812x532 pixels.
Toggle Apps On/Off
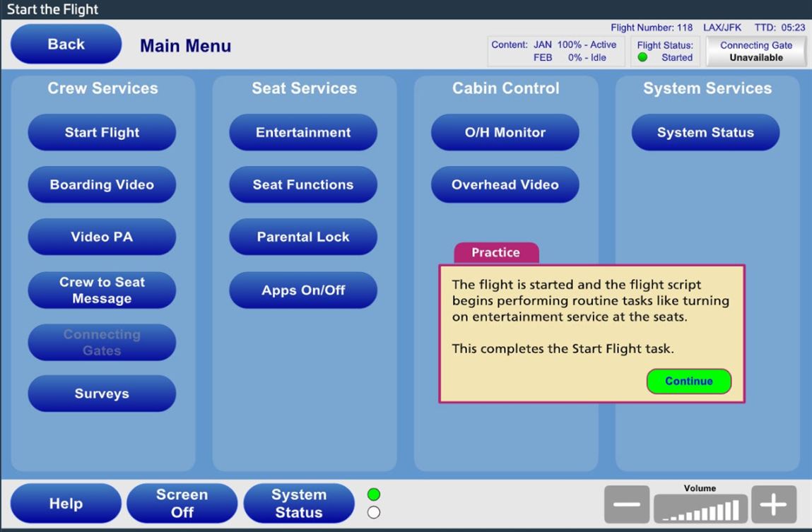point(303,290)
